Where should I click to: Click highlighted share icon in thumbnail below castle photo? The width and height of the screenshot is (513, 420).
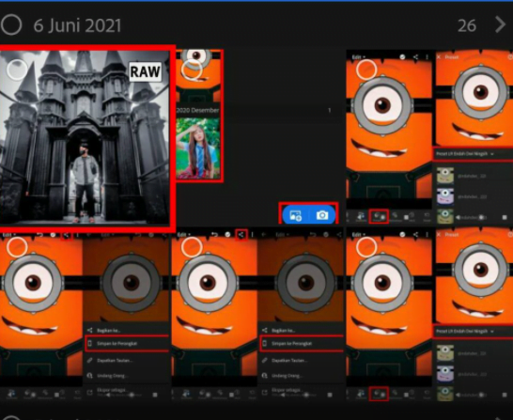coord(67,235)
